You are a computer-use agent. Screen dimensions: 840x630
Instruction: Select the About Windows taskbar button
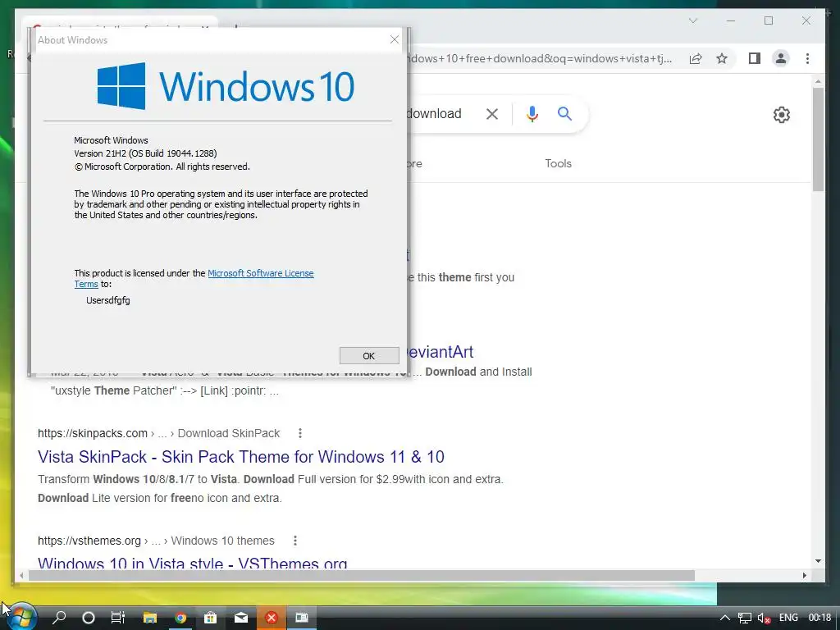pos(302,618)
